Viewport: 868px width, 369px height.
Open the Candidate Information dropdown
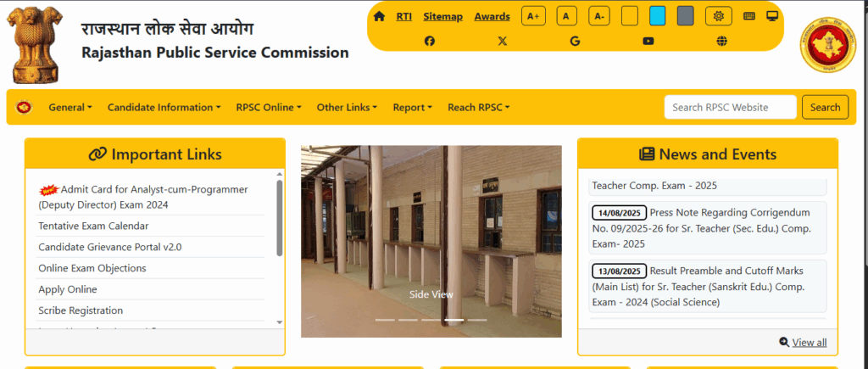164,107
